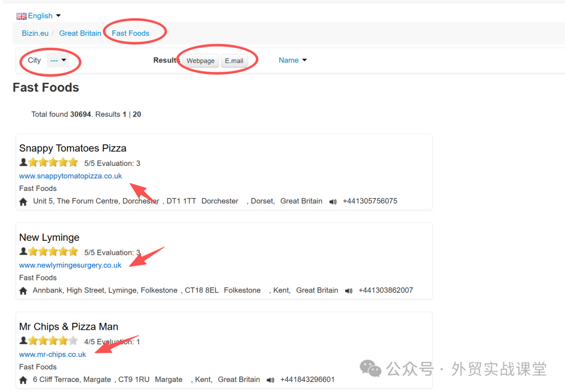This screenshot has width=565, height=392.
Task: Select Fast Foods breadcrumb
Action: (x=130, y=33)
